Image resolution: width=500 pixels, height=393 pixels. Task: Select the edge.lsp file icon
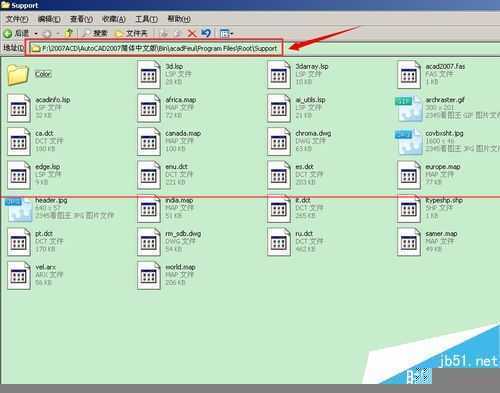click(x=19, y=175)
